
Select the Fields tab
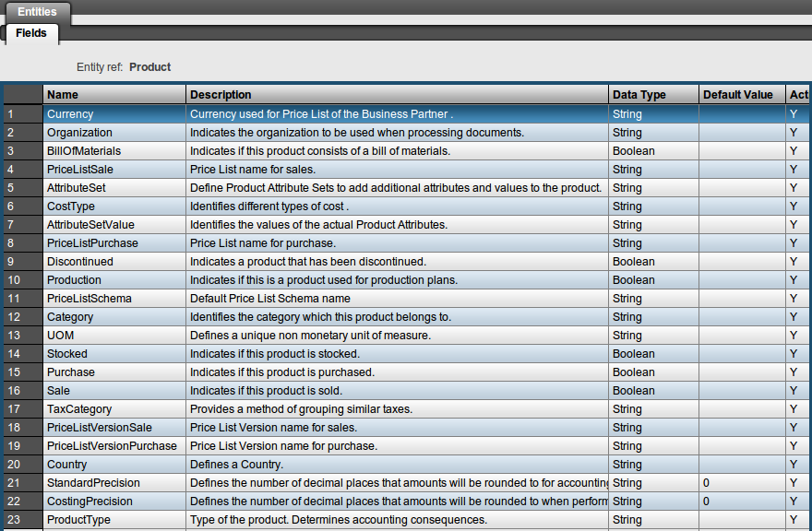(x=31, y=33)
